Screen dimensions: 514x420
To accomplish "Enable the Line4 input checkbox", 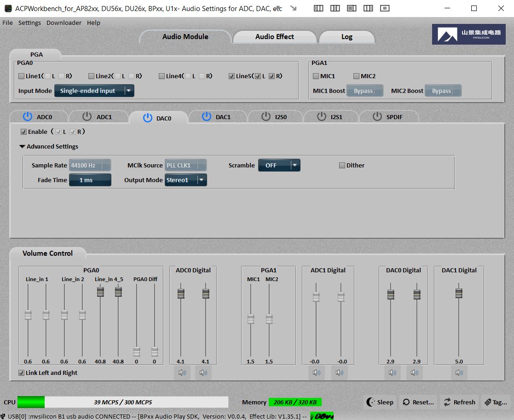I will coord(162,76).
